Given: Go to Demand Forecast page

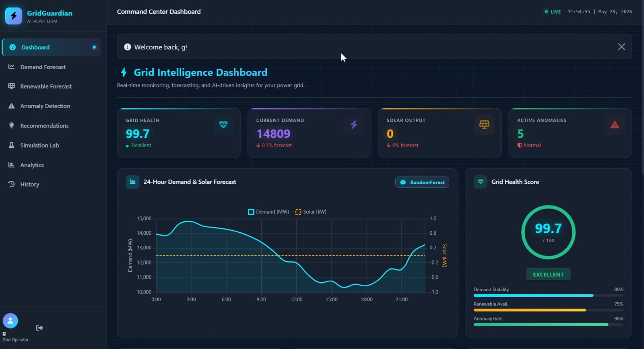Looking at the screenshot, I should (52, 67).
